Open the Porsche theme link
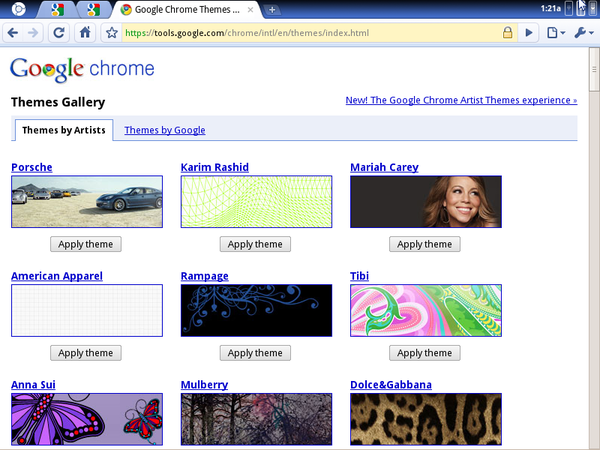Screen dimensions: 600x450 (x=32, y=167)
